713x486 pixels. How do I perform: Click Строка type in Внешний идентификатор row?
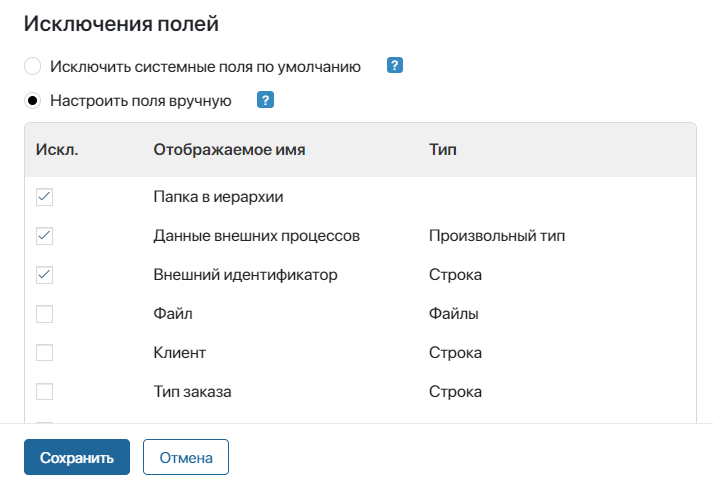[455, 275]
